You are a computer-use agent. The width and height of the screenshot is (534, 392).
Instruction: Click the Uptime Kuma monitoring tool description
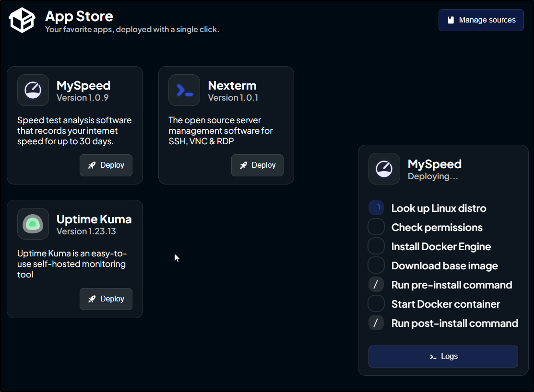(x=72, y=264)
